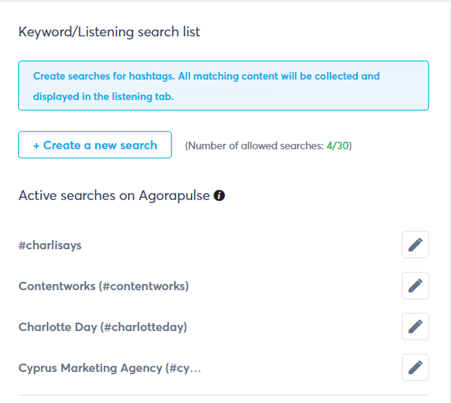Open edit pencil for Charlotte Day search
Image resolution: width=451 pixels, height=403 pixels.
pyautogui.click(x=415, y=326)
